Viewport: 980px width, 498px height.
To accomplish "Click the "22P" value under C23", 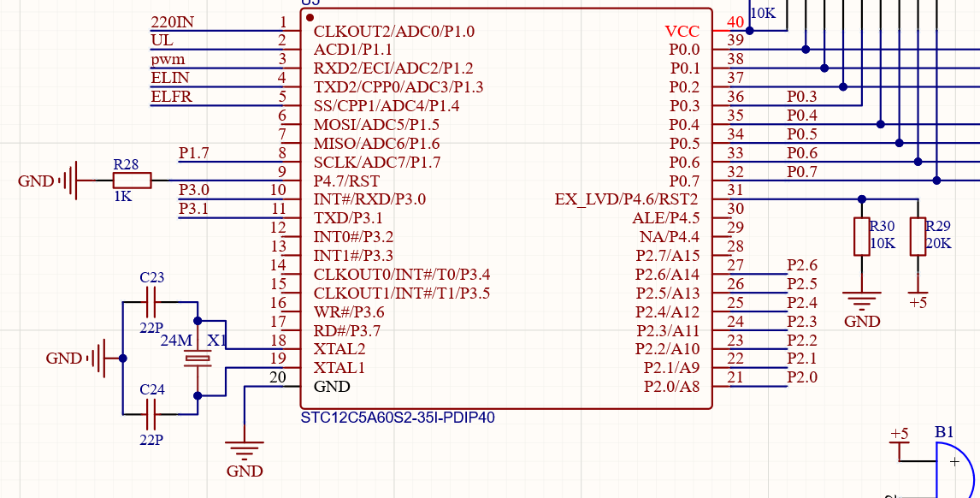I will click(151, 328).
